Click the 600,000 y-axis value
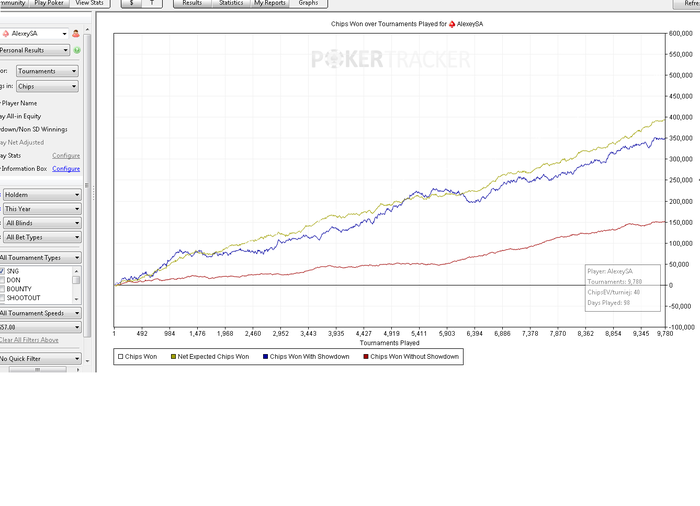 (681, 33)
